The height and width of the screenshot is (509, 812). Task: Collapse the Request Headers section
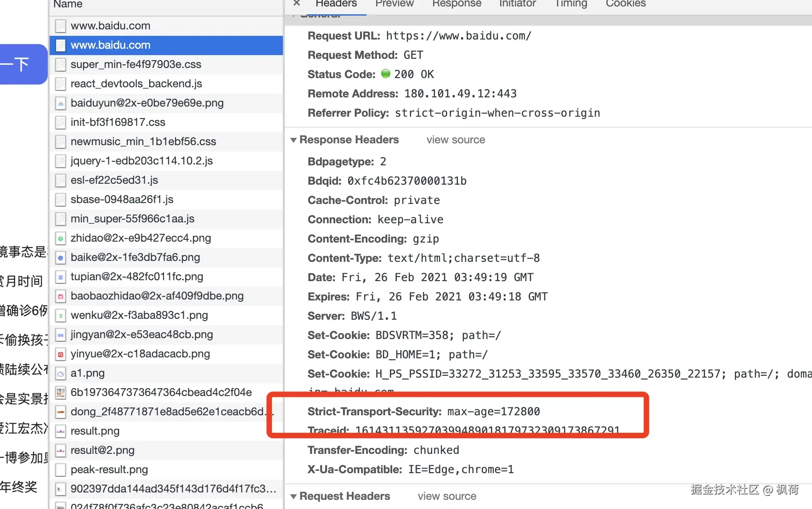293,496
